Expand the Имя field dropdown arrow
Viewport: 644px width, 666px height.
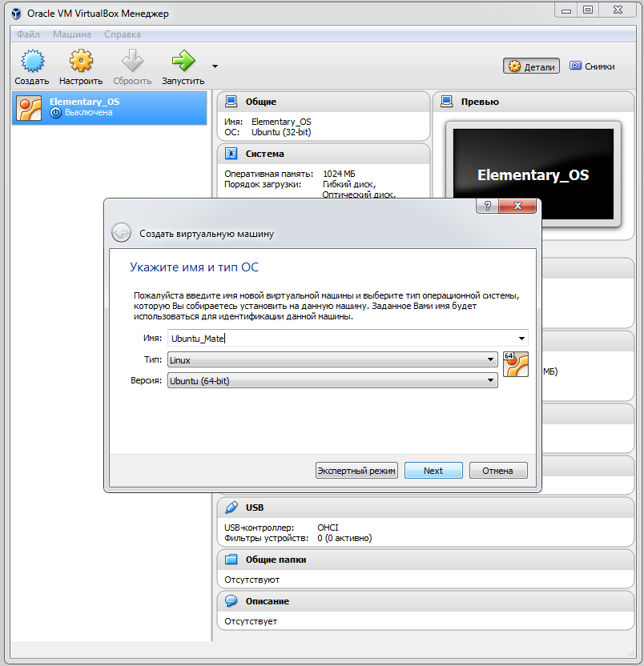click(x=521, y=339)
